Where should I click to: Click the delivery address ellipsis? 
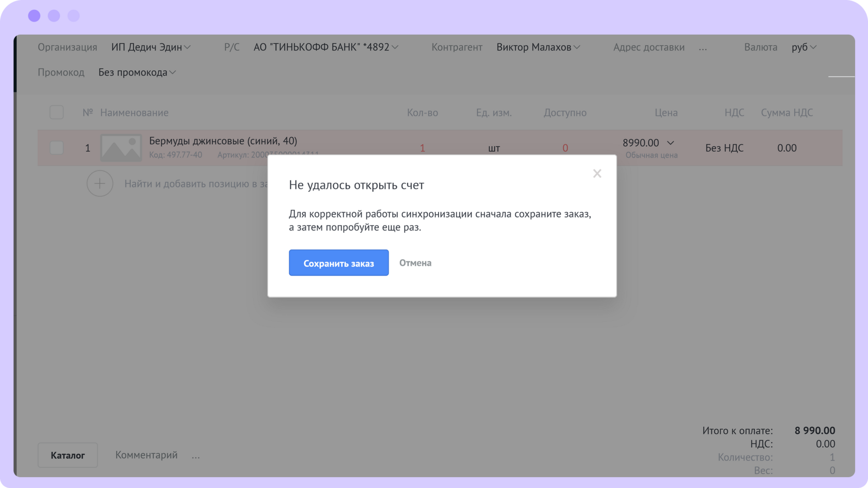tap(703, 48)
